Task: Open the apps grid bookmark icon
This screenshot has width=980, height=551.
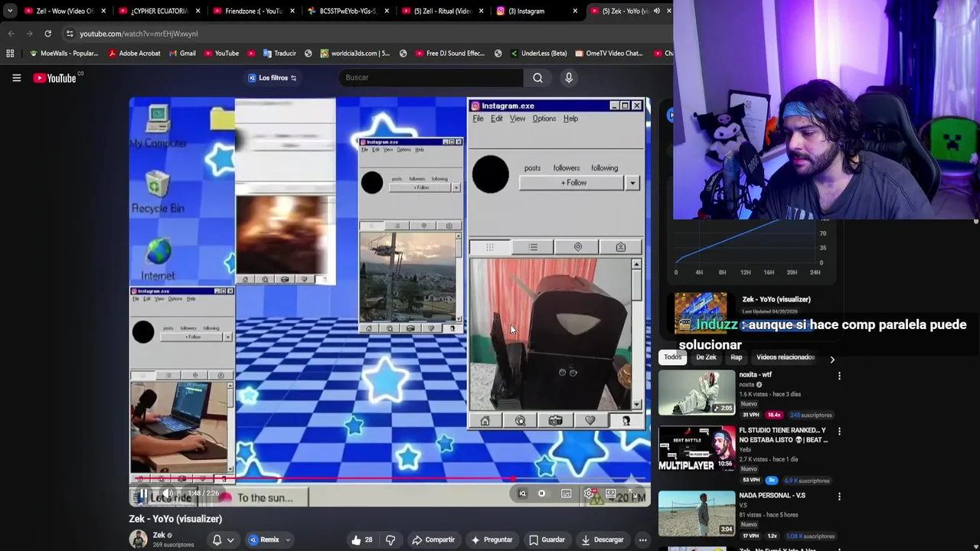Action: tap(10, 54)
